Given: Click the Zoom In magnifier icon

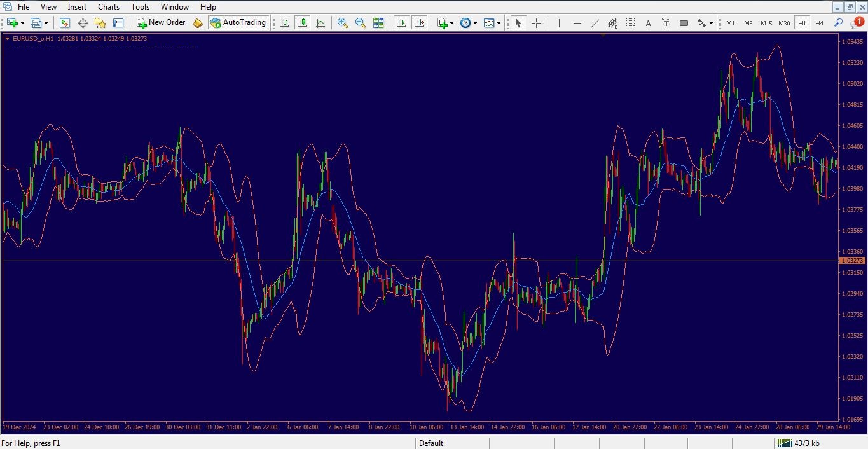Looking at the screenshot, I should pos(342,23).
